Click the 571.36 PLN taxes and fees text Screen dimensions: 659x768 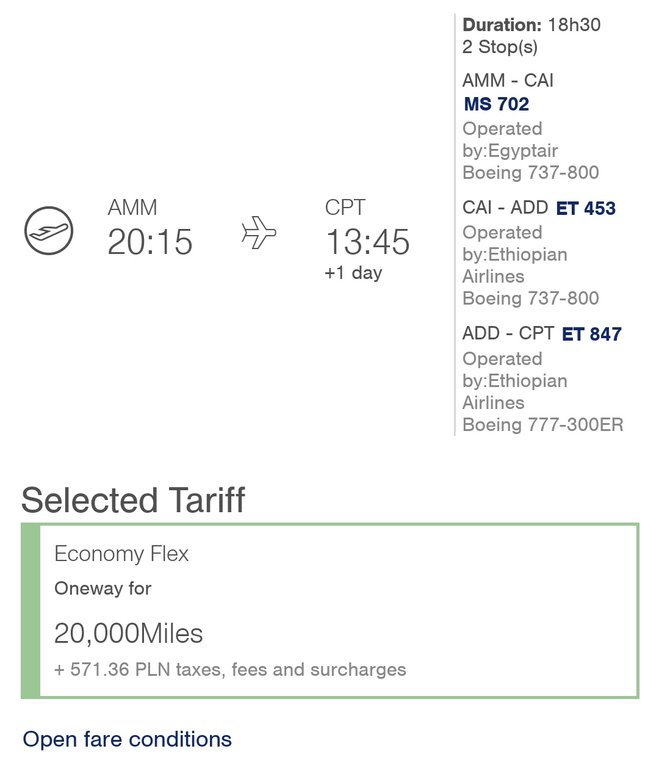230,670
